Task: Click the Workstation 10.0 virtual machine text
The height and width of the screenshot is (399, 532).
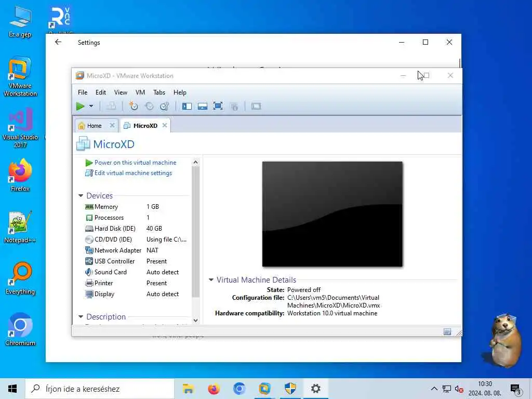Action: (332, 313)
